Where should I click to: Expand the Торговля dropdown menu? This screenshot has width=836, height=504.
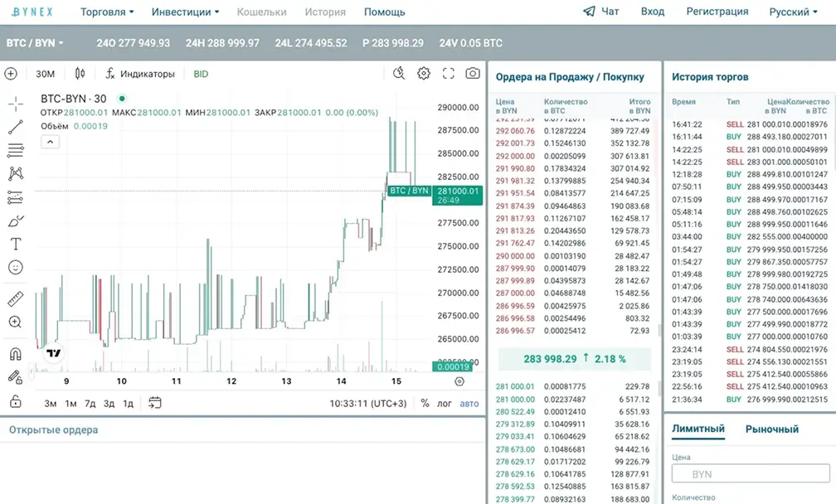point(107,12)
